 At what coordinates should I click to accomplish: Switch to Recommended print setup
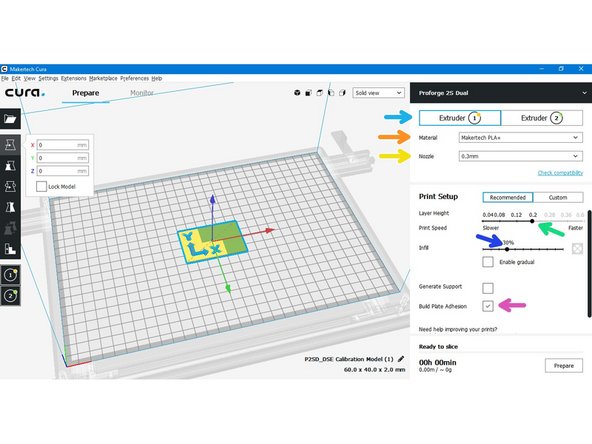tap(507, 197)
